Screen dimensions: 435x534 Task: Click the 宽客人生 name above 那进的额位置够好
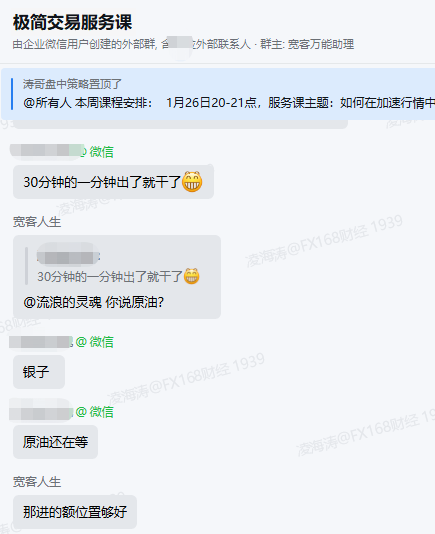point(37,482)
